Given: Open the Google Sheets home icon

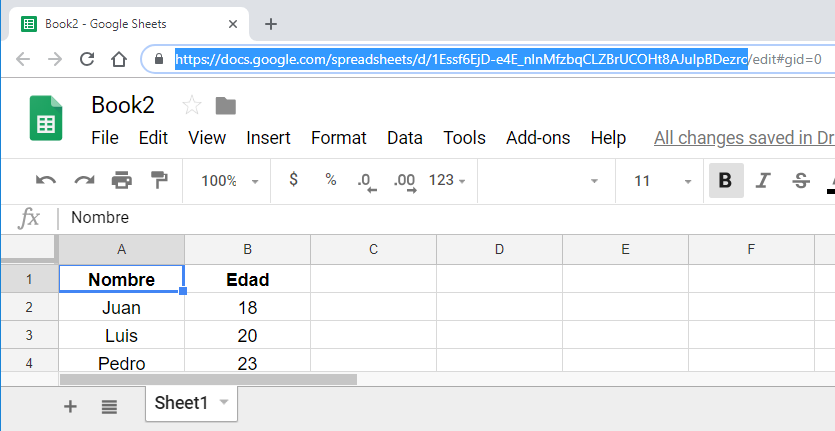Looking at the screenshot, I should click(x=46, y=119).
